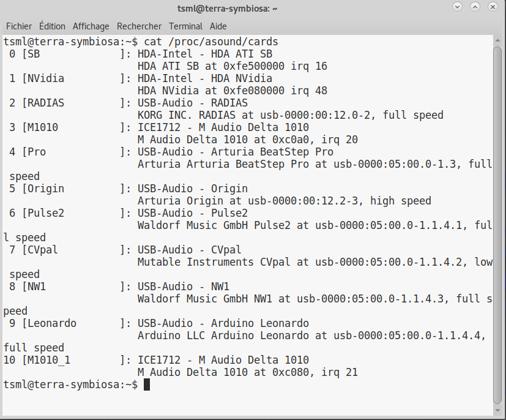Viewport: 506px width, 420px height.
Task: Click the scrollbar up arrow
Action: [x=497, y=40]
